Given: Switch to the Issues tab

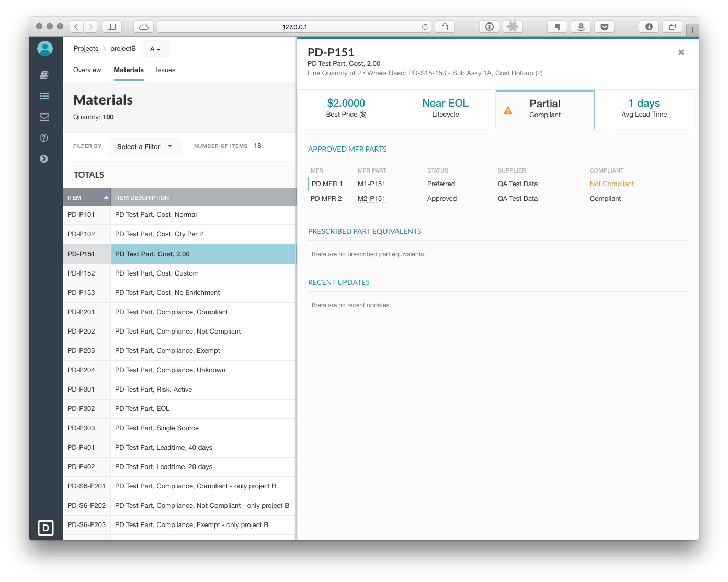Looking at the screenshot, I should [165, 70].
